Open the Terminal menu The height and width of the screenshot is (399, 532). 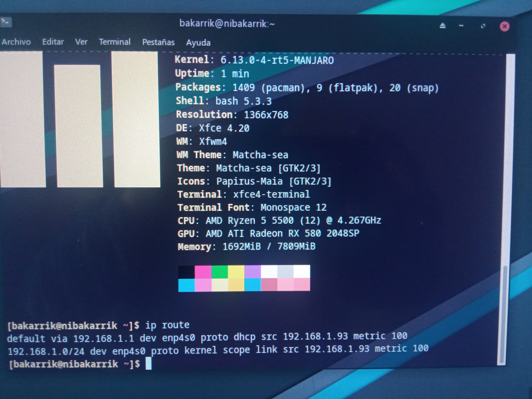[x=114, y=42]
